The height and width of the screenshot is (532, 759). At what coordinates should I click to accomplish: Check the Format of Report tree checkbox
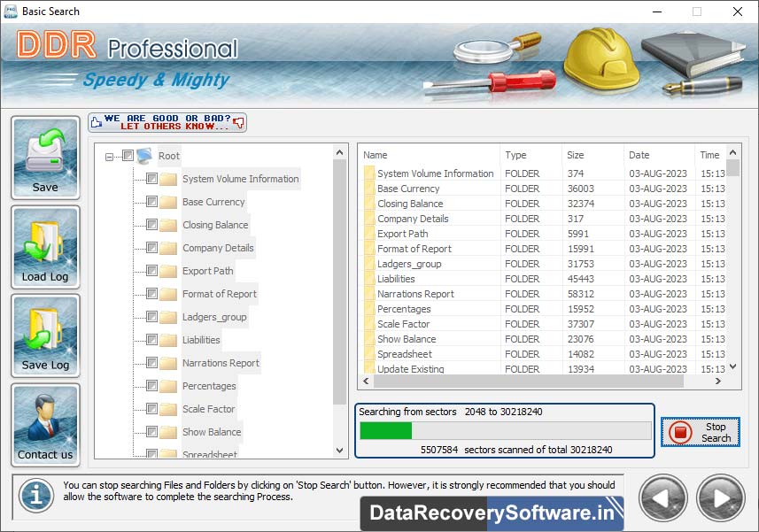point(151,294)
